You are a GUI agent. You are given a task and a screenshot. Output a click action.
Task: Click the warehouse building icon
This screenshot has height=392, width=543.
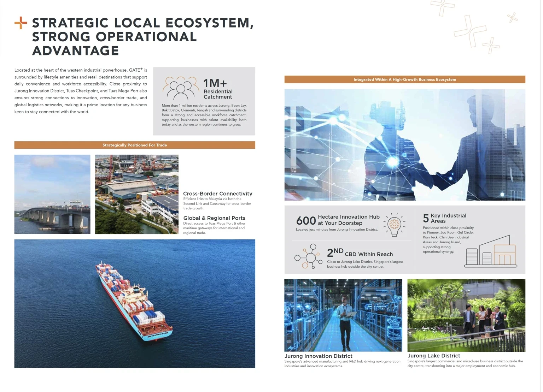coord(491,251)
